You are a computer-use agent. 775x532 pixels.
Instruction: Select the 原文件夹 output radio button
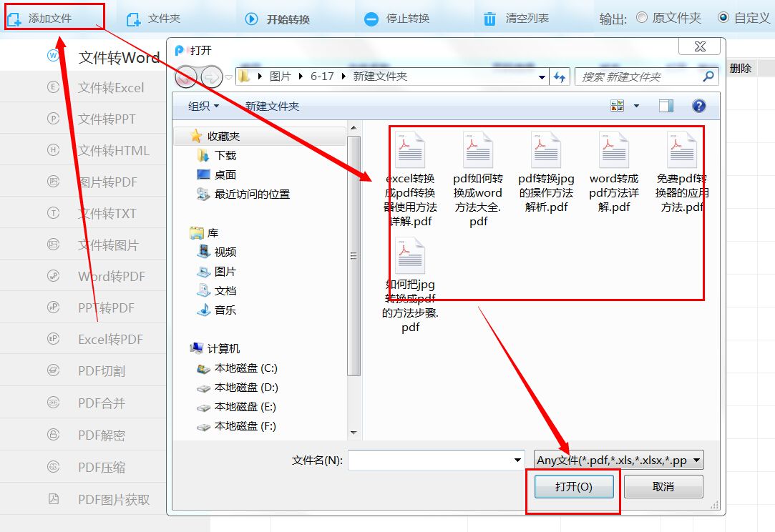coord(642,18)
